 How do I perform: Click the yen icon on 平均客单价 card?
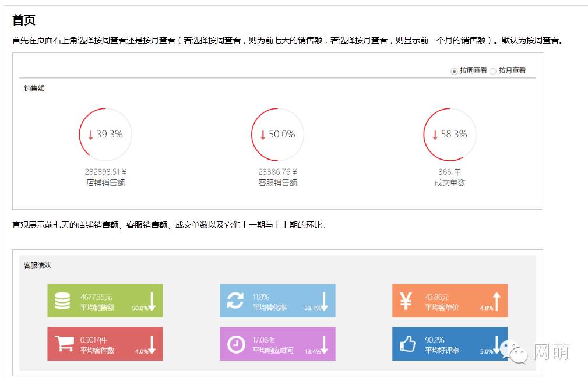pyautogui.click(x=406, y=301)
